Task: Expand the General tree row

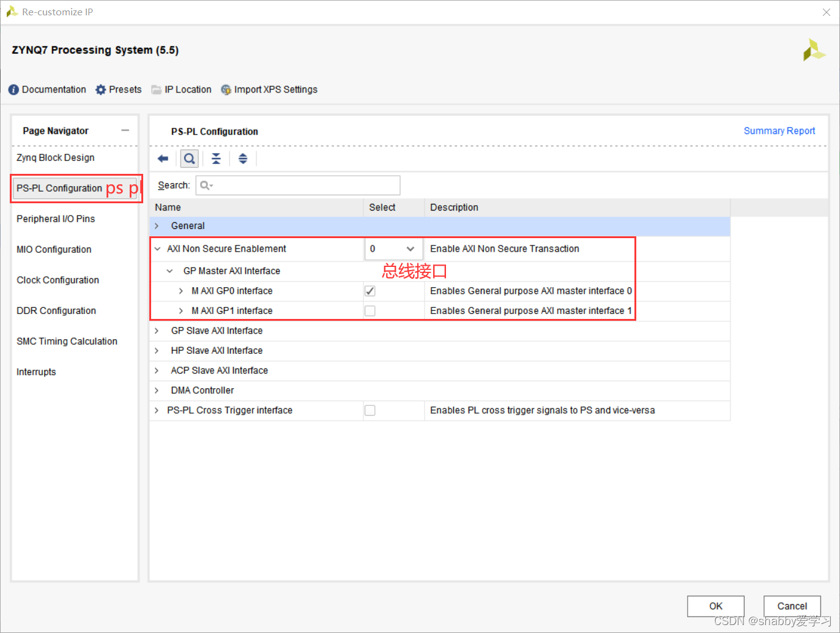Action: tap(157, 226)
